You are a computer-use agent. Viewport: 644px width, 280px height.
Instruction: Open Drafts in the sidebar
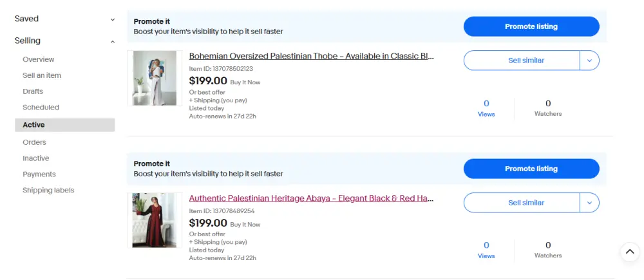coord(33,91)
